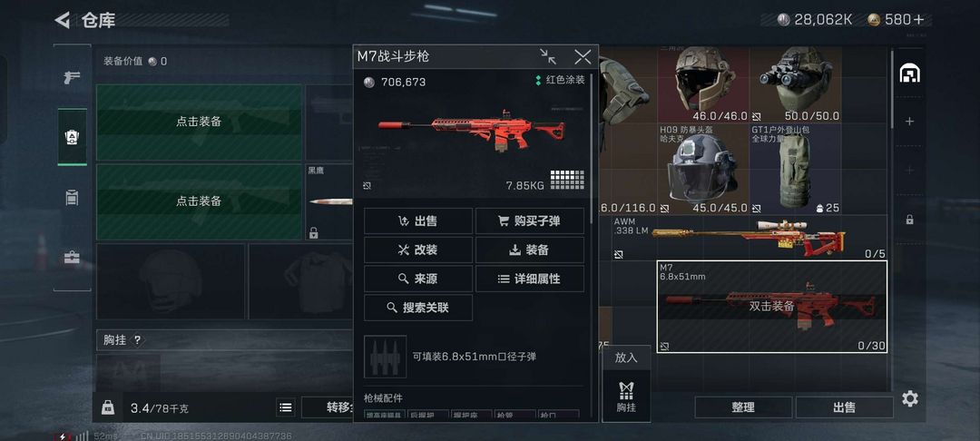Click the 整理 sort button
Screen dimensions: 980x441
pos(743,407)
